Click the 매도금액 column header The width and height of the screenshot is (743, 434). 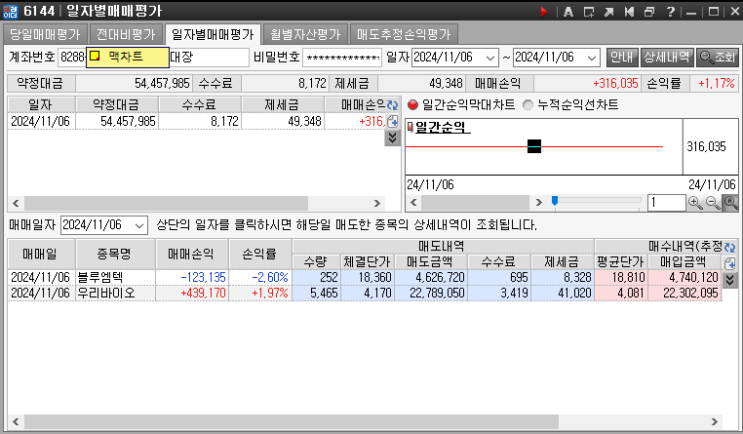(430, 262)
